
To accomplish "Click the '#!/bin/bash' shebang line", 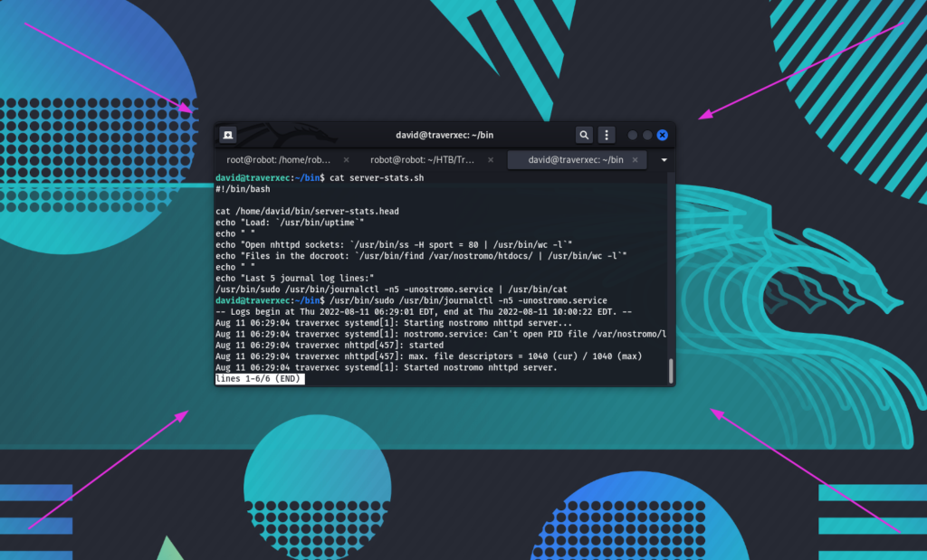I will point(243,189).
